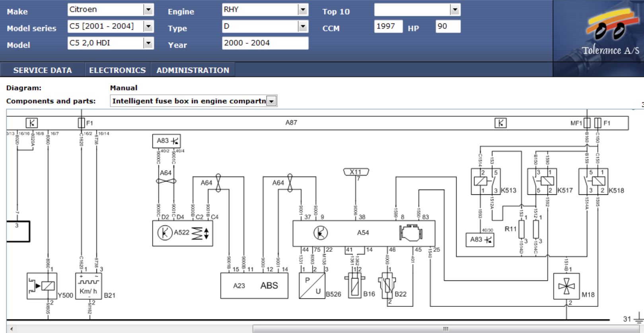This screenshot has height=333, width=644.
Task: Open the Engine dropdown arrow
Action: click(303, 10)
